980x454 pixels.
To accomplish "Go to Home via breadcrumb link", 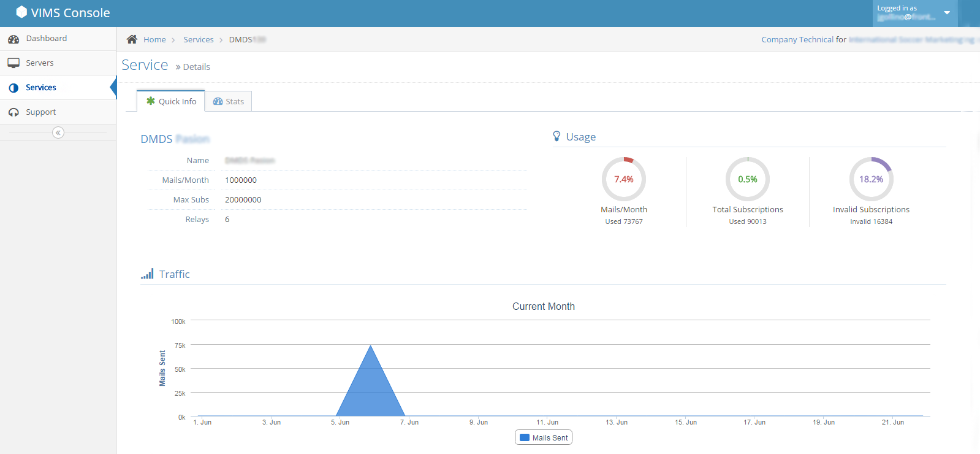I will click(x=154, y=39).
